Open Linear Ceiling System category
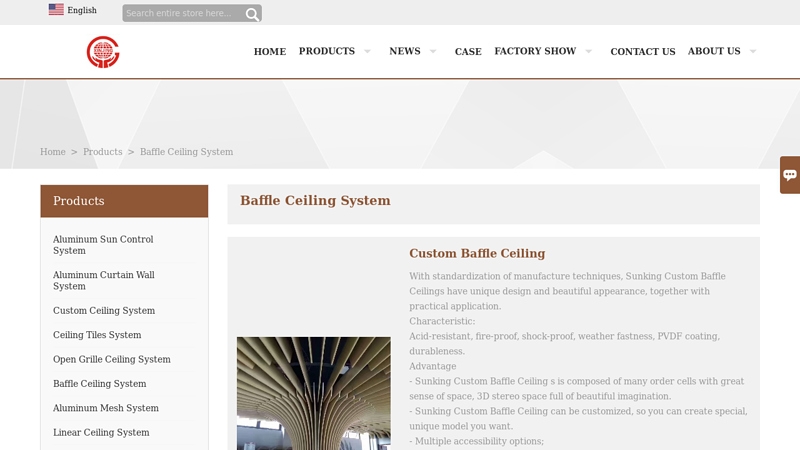The image size is (800, 450). (101, 433)
